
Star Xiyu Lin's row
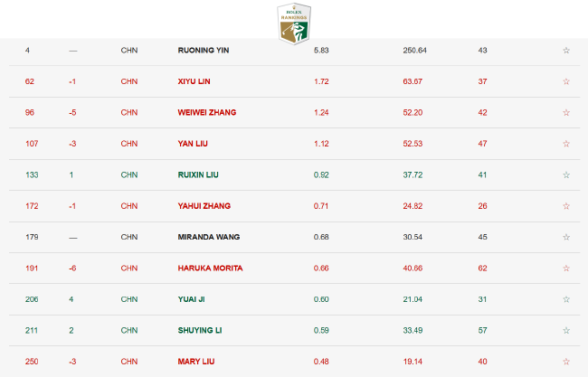click(x=566, y=81)
